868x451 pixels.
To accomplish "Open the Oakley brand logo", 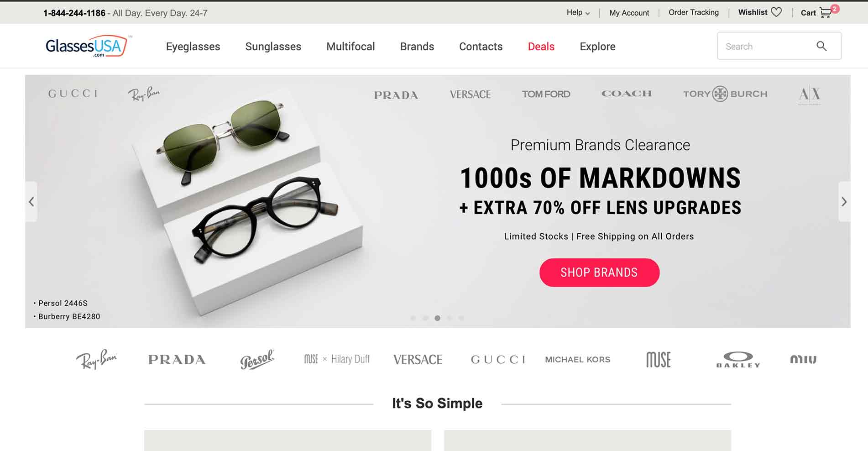I will [x=738, y=359].
